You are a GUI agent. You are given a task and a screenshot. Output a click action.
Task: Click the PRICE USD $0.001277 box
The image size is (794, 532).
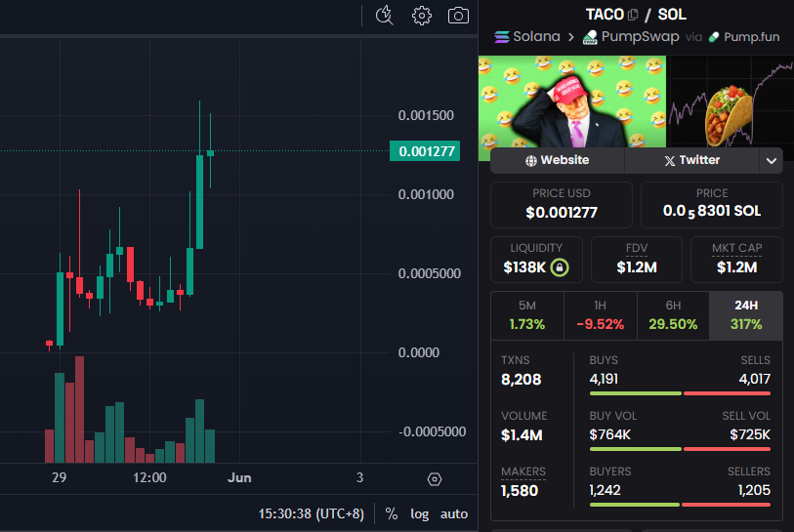[562, 205]
